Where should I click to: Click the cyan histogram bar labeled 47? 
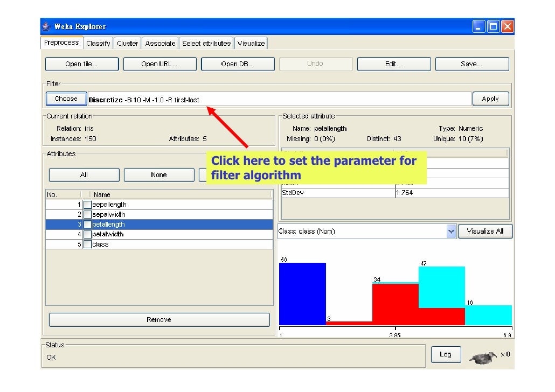(442, 288)
